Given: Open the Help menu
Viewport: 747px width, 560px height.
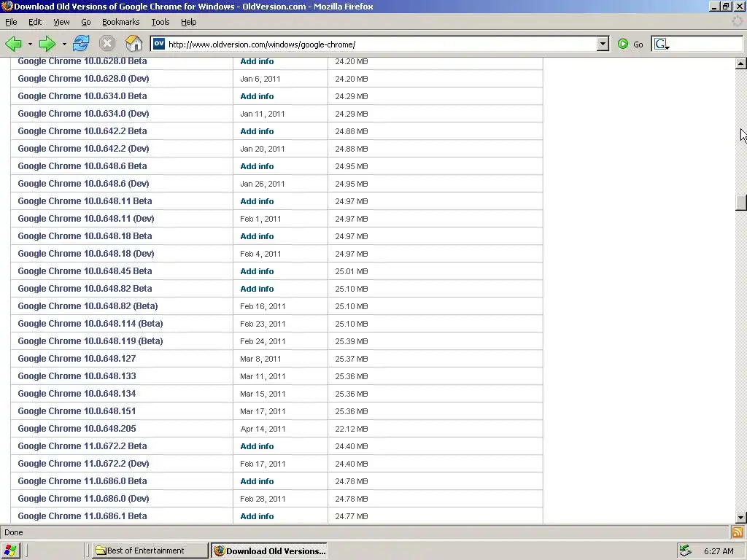Looking at the screenshot, I should [189, 22].
